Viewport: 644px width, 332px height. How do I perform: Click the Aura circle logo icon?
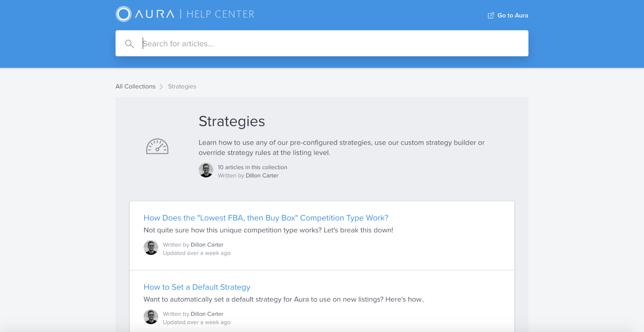point(124,14)
